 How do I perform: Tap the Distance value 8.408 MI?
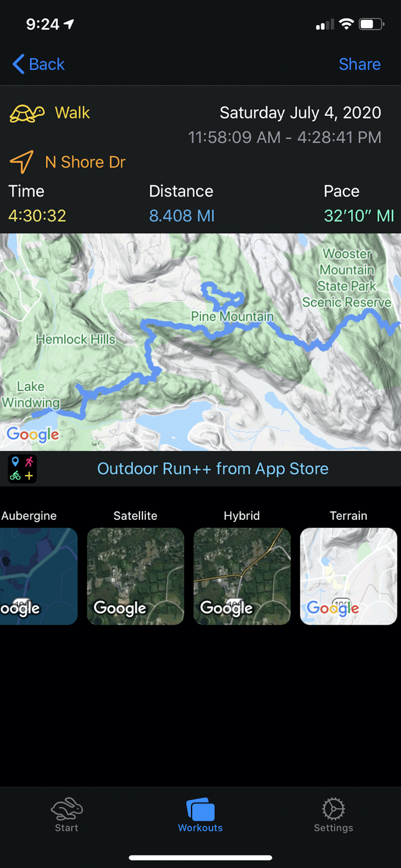[x=182, y=216]
